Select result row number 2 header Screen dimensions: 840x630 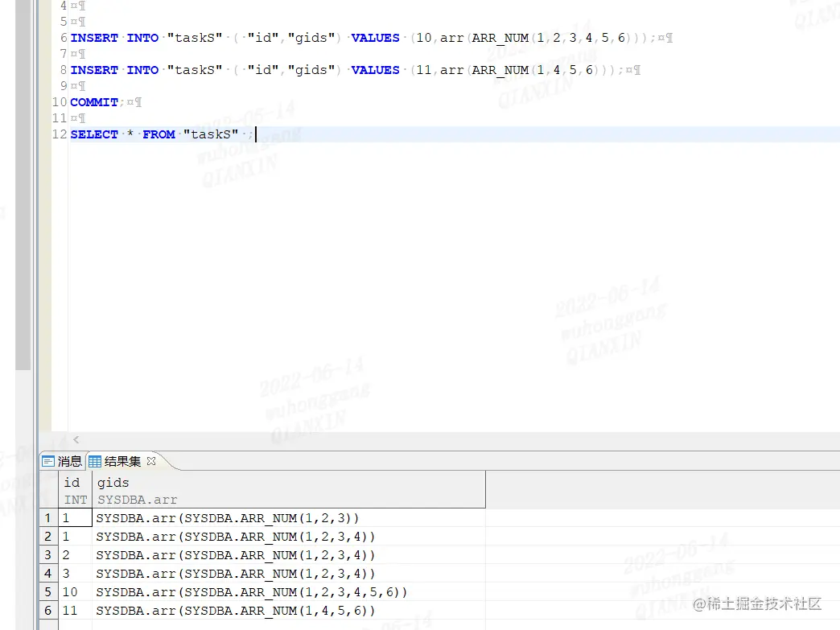pos(48,536)
